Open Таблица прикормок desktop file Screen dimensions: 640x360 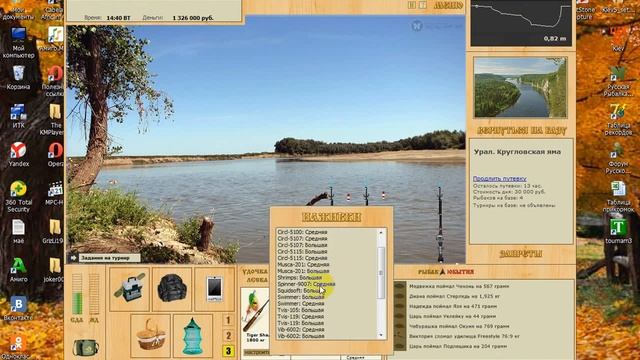click(618, 196)
